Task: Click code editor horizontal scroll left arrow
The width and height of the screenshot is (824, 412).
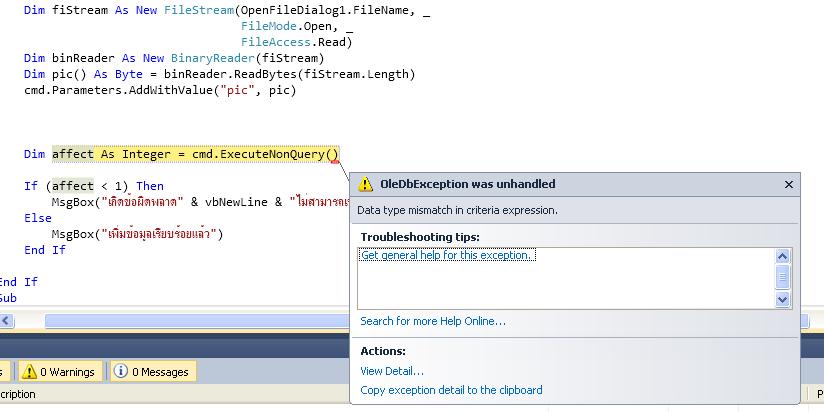Action: click(x=6, y=321)
